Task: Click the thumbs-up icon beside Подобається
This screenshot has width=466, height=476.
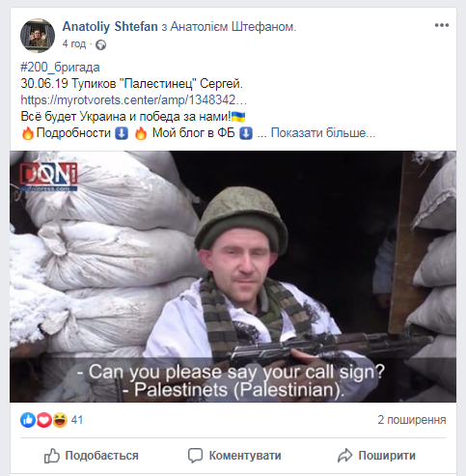Action: pyautogui.click(x=52, y=456)
